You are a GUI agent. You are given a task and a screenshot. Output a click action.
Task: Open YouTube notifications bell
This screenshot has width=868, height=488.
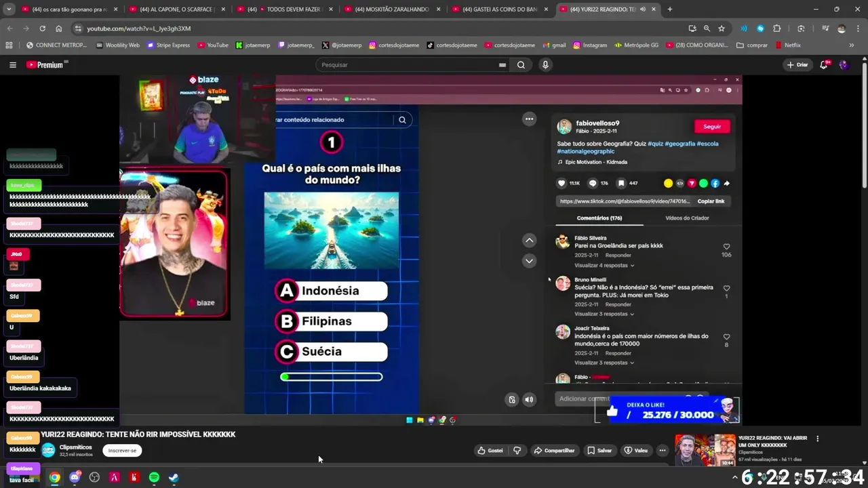824,65
